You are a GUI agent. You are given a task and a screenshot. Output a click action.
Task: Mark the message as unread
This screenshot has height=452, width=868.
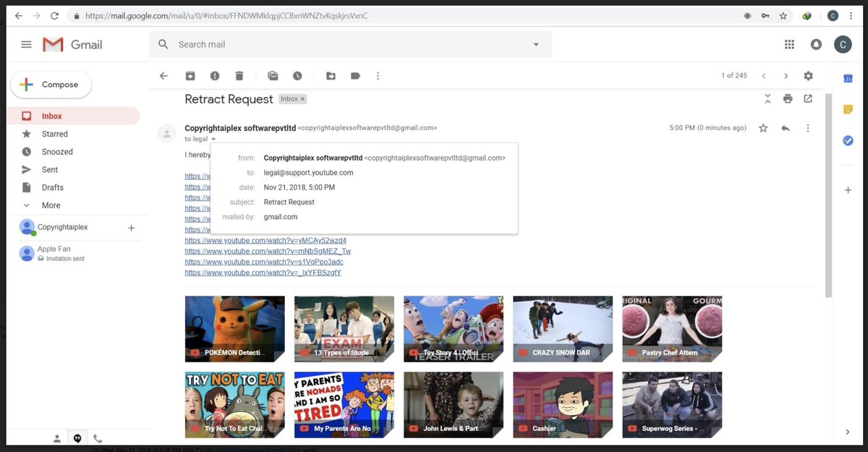coord(273,76)
